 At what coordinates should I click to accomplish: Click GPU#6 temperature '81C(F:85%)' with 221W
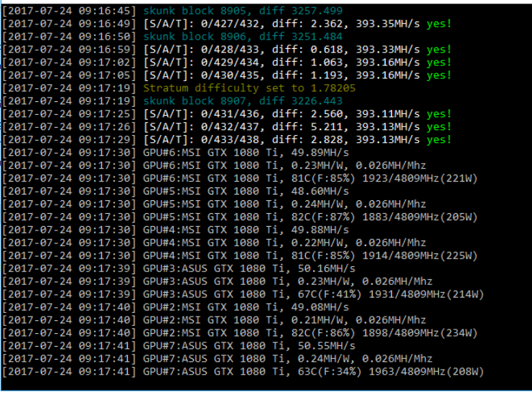[x=323, y=179]
